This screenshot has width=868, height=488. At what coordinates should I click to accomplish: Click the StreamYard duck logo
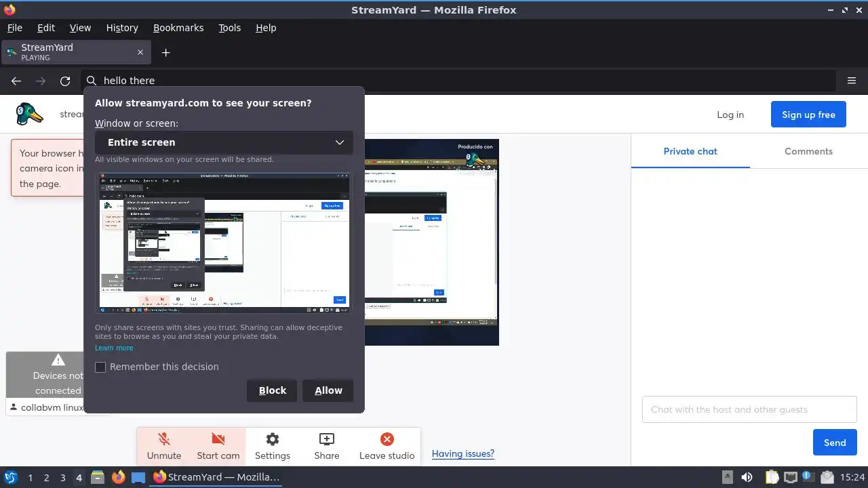pos(30,115)
